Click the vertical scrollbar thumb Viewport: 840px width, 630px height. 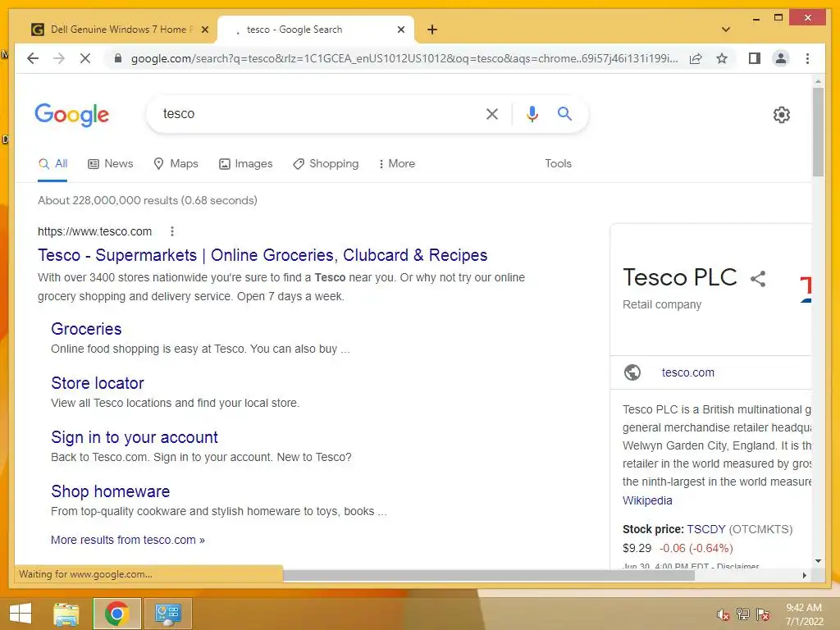(x=818, y=132)
